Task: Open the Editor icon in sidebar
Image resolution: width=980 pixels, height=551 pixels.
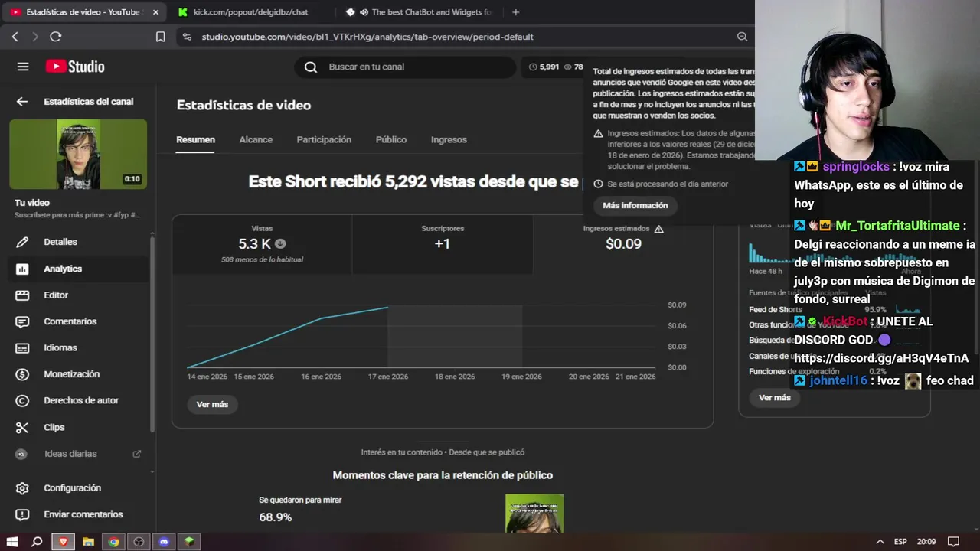Action: (x=22, y=295)
